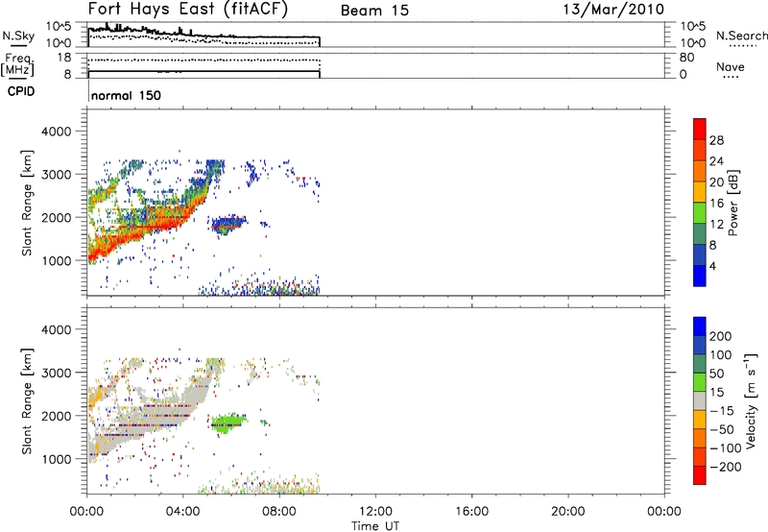Click the '28' power color bar value
The image size is (768, 532).
coord(716,140)
